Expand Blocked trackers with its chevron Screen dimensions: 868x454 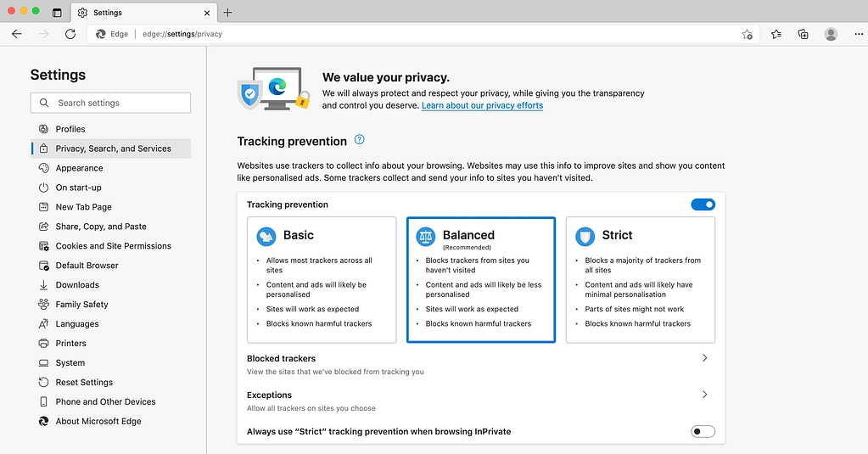click(x=705, y=358)
